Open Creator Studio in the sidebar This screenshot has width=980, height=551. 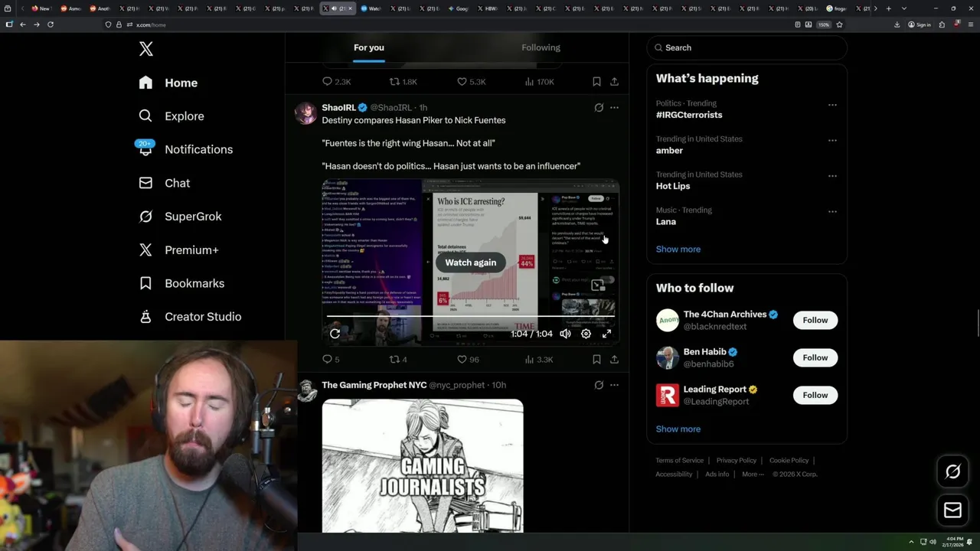(190, 317)
